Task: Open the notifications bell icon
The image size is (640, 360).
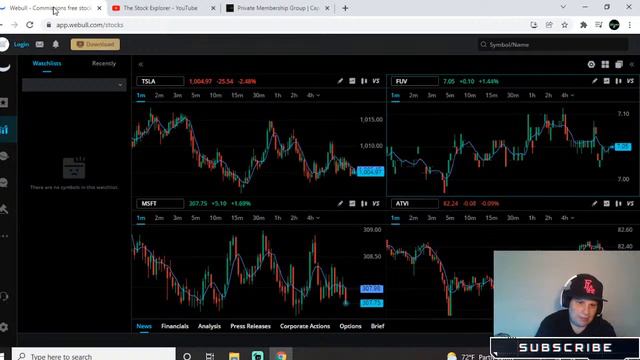Action: [x=56, y=44]
